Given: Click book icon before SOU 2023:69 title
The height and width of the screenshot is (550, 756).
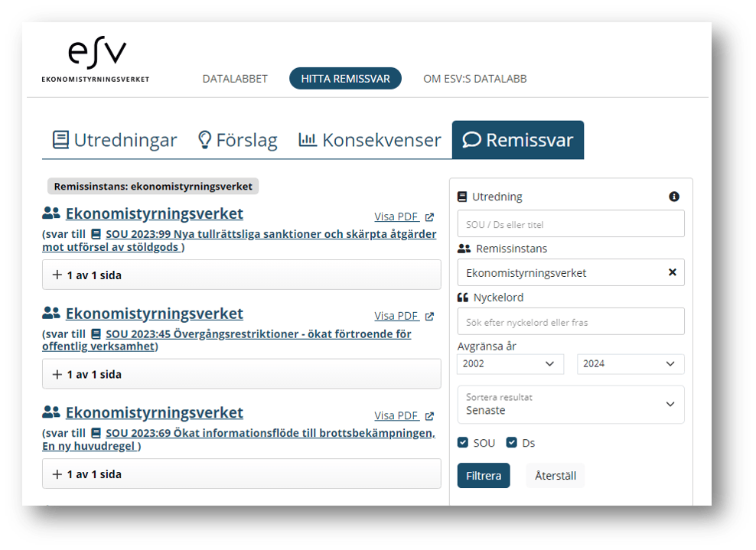Looking at the screenshot, I should [96, 434].
